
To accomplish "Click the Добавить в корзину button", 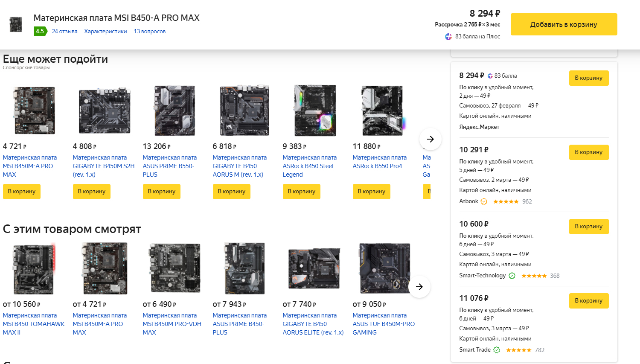I will pos(564,24).
